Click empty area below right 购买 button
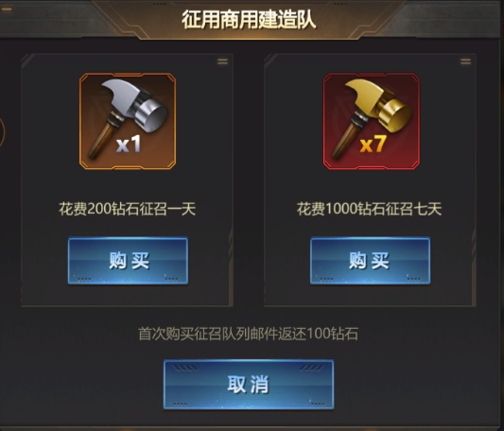The image size is (504, 431). [370, 295]
